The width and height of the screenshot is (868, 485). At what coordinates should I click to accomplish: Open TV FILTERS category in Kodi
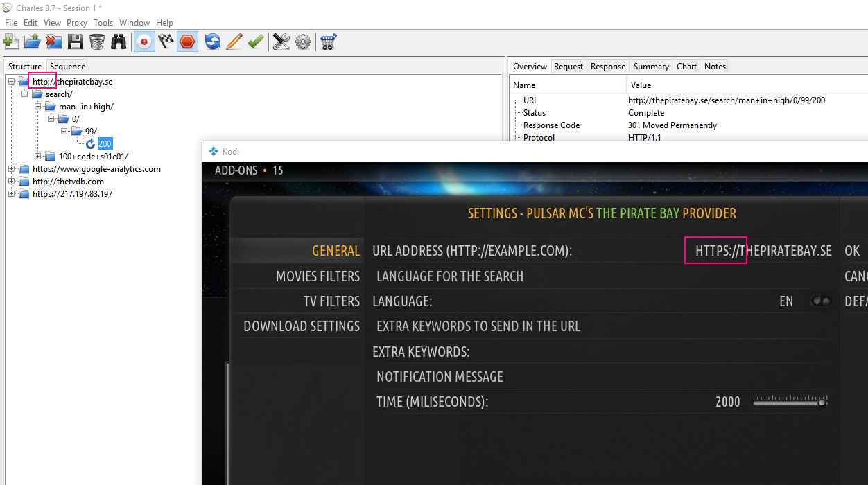pos(331,301)
